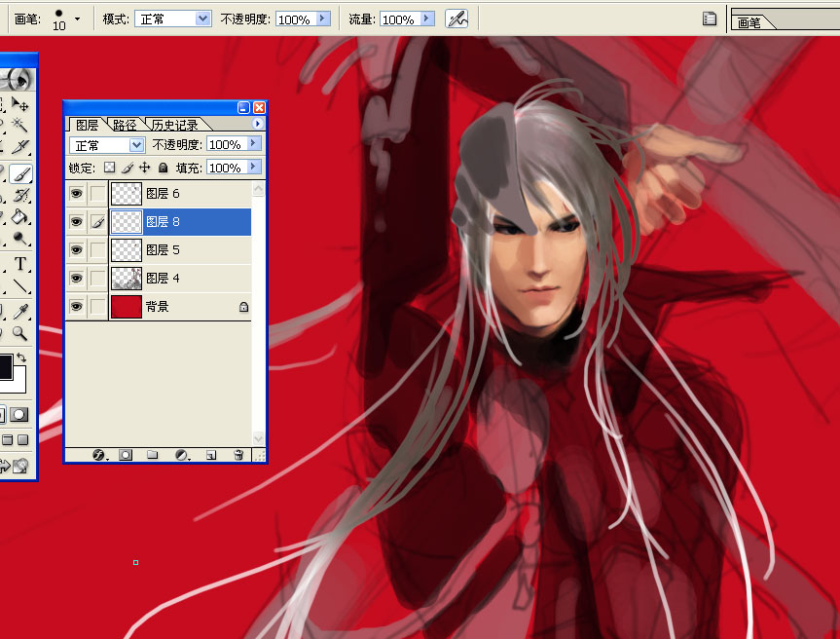Open layer 不透明度 slider arrow
Screen dimensions: 840x639
click(x=254, y=143)
